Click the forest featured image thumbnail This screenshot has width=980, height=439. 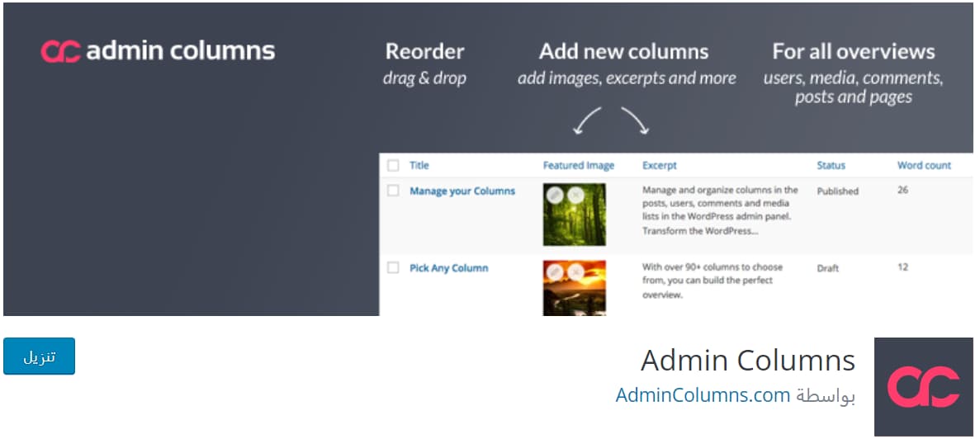tap(575, 215)
